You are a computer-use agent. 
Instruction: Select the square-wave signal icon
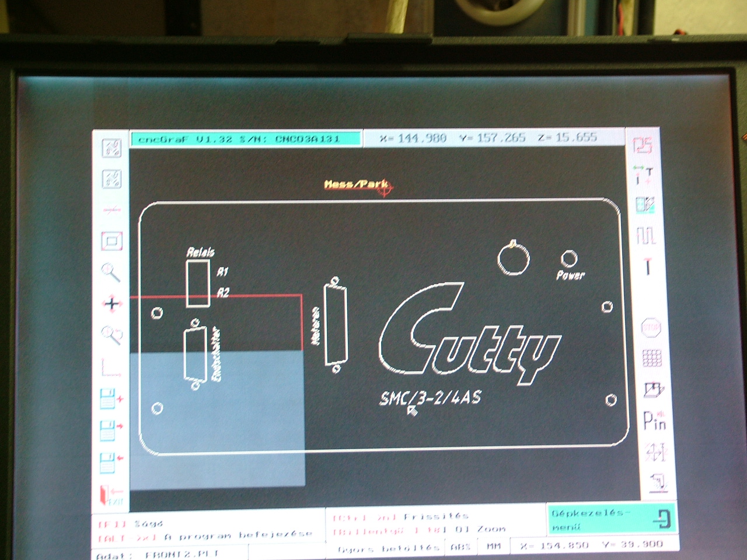[646, 236]
